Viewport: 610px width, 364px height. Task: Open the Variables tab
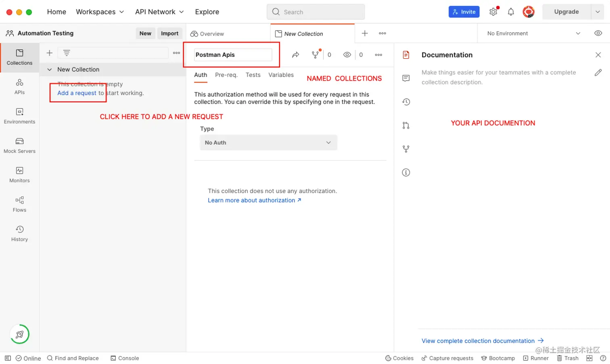pyautogui.click(x=281, y=75)
